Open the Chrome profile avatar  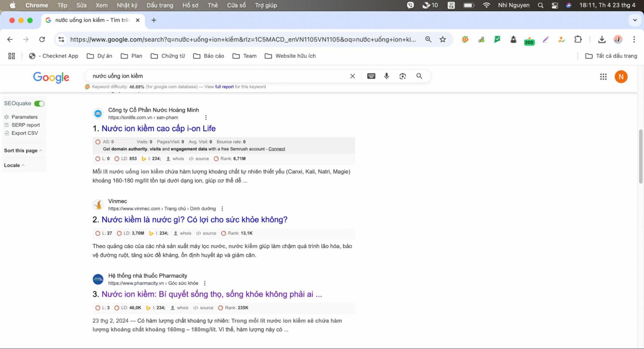click(x=618, y=39)
